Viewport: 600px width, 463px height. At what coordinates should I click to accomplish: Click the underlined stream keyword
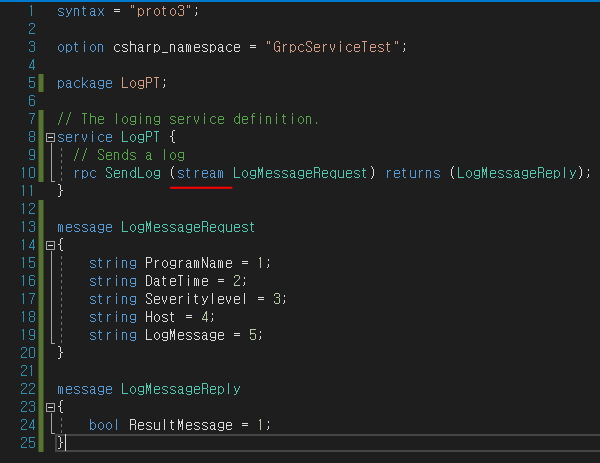200,173
